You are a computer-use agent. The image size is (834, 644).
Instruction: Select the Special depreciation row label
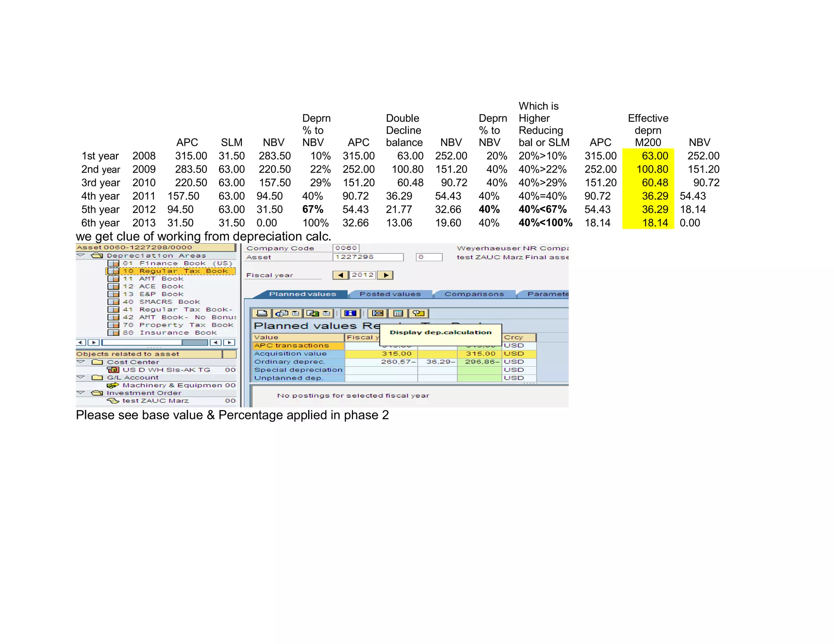click(298, 370)
